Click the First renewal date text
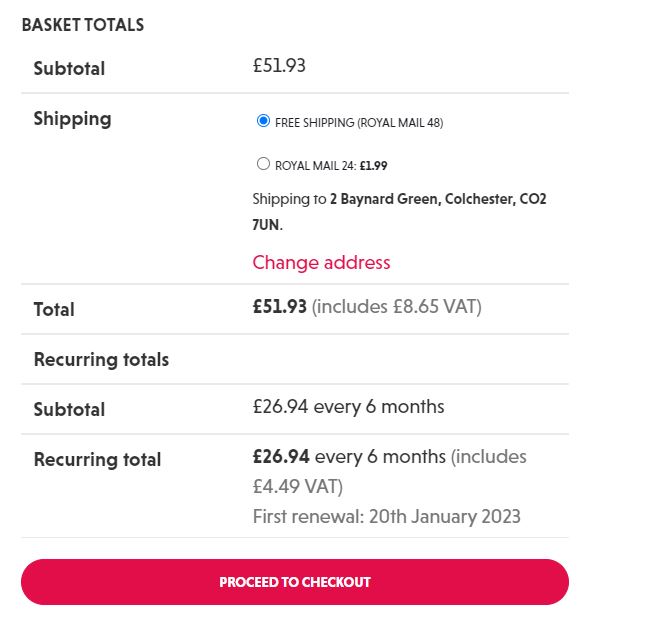658x643 pixels. pos(386,517)
